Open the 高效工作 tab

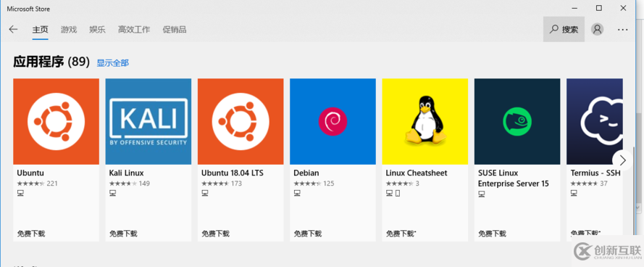pyautogui.click(x=134, y=30)
